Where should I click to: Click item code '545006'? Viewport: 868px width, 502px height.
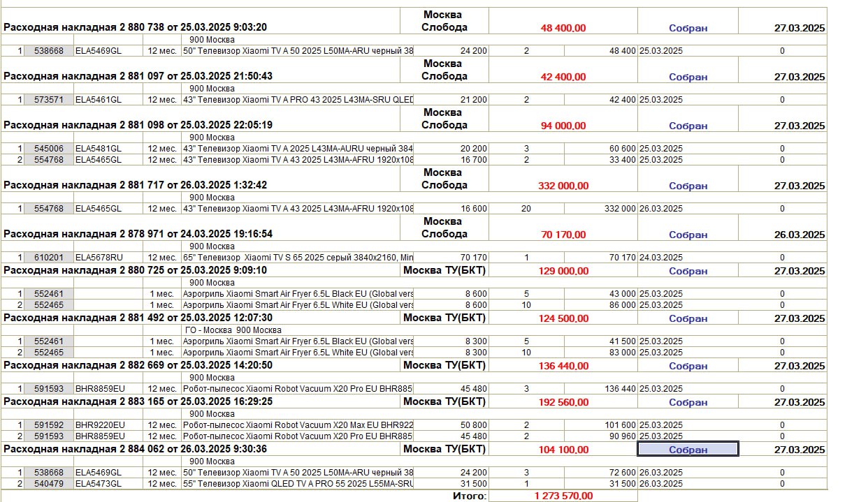pyautogui.click(x=49, y=149)
